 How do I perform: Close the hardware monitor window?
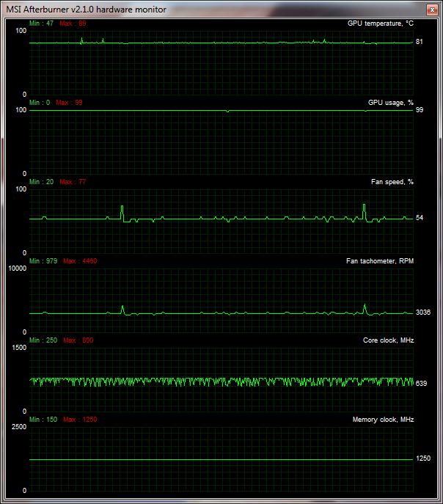433,10
